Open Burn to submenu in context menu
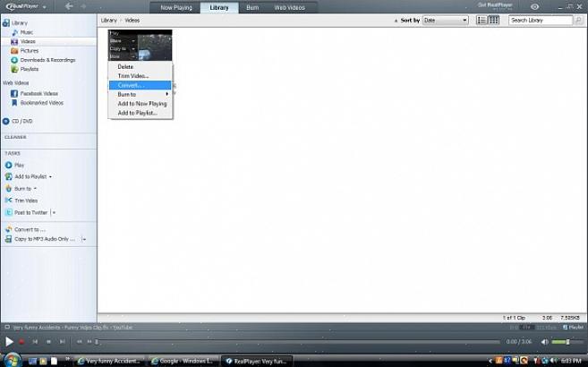Viewport: 588px width, 367px height. tap(141, 95)
